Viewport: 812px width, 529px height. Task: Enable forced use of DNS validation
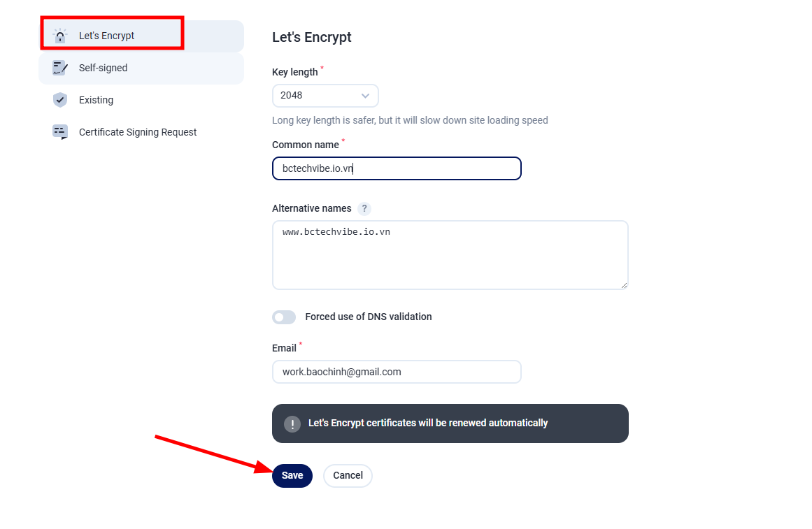[284, 317]
